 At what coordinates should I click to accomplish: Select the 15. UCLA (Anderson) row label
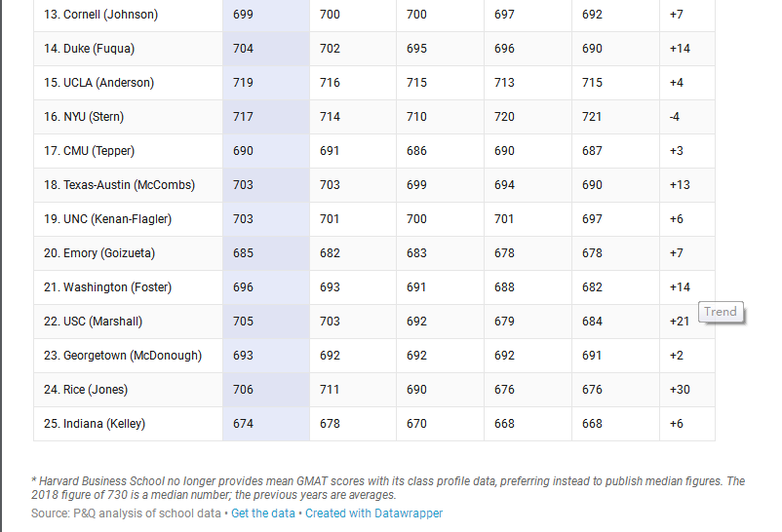coord(98,82)
